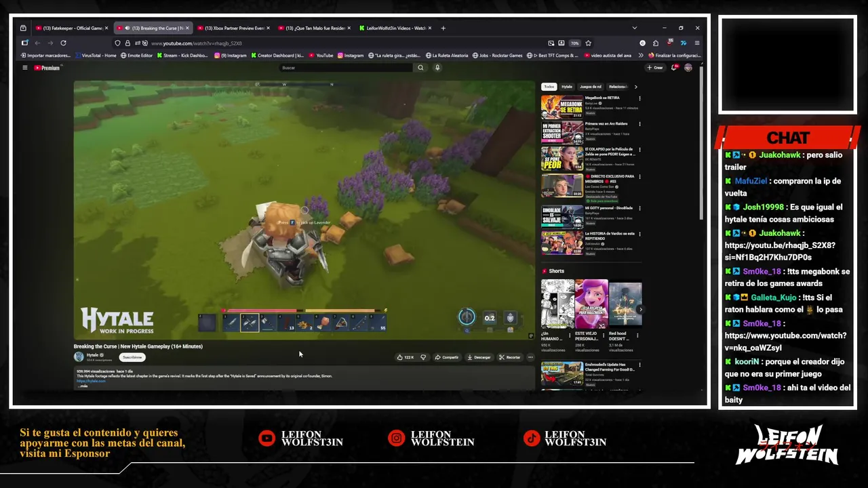This screenshot has height=488, width=868.
Task: Open the Emote Editor bookmark
Action: point(136,56)
